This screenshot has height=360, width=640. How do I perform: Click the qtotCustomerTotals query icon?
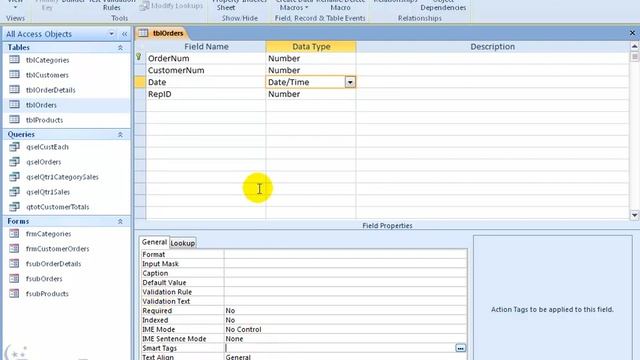point(14,207)
